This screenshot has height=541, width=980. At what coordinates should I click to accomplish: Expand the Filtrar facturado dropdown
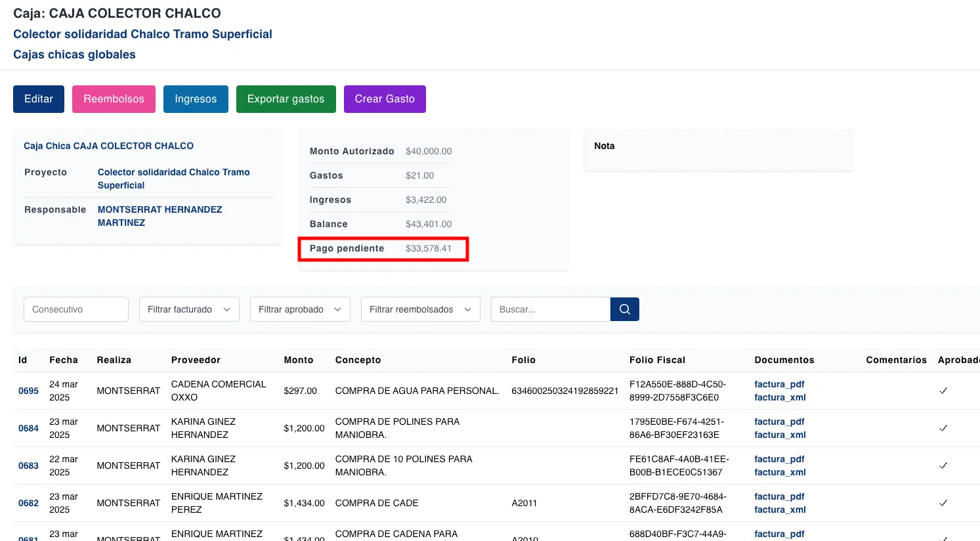189,309
